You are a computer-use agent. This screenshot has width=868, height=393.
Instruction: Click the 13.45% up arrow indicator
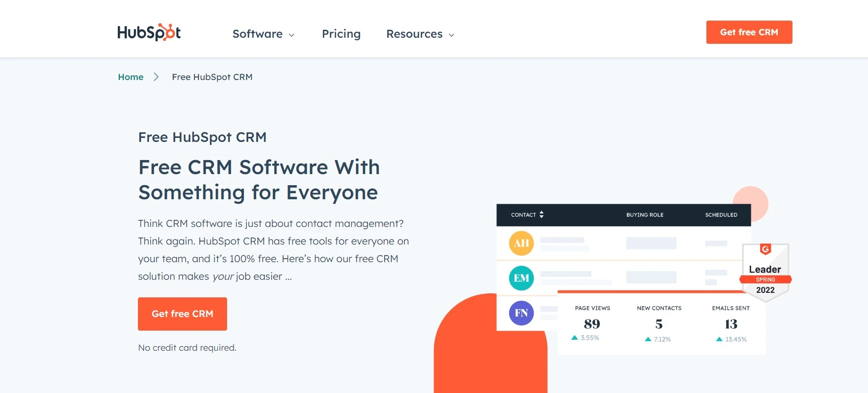[x=719, y=339]
